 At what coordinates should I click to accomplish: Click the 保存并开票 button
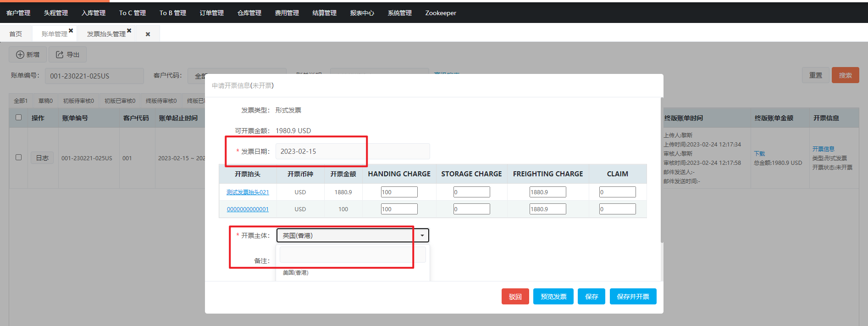click(633, 297)
